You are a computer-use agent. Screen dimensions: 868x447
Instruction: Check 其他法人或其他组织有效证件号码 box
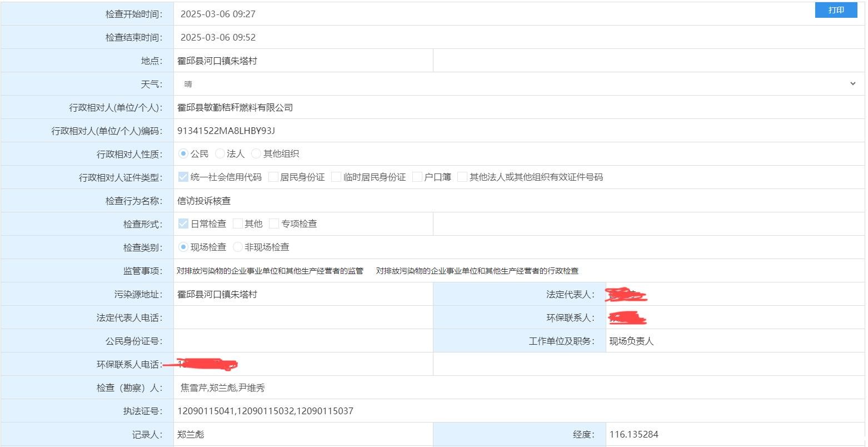pyautogui.click(x=462, y=177)
